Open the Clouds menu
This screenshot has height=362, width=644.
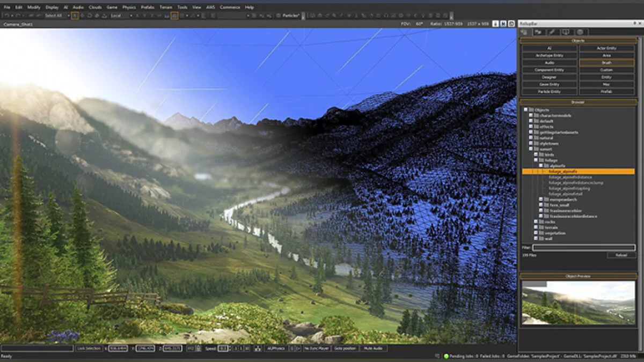[95, 8]
